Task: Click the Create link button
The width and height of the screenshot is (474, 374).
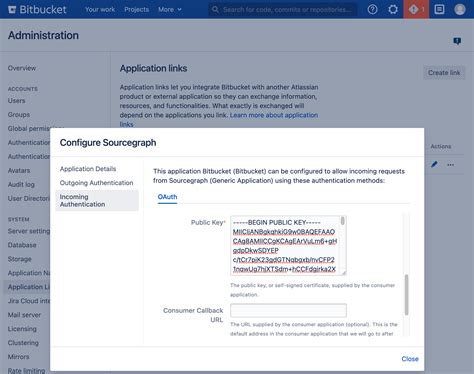Action: coord(444,73)
